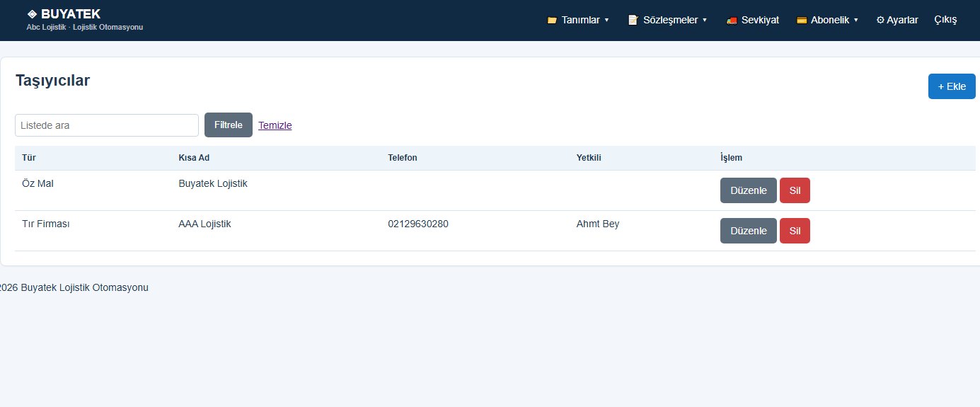This screenshot has width=980, height=407.
Task: Click the gear icon beside Ayarlar
Action: click(880, 21)
